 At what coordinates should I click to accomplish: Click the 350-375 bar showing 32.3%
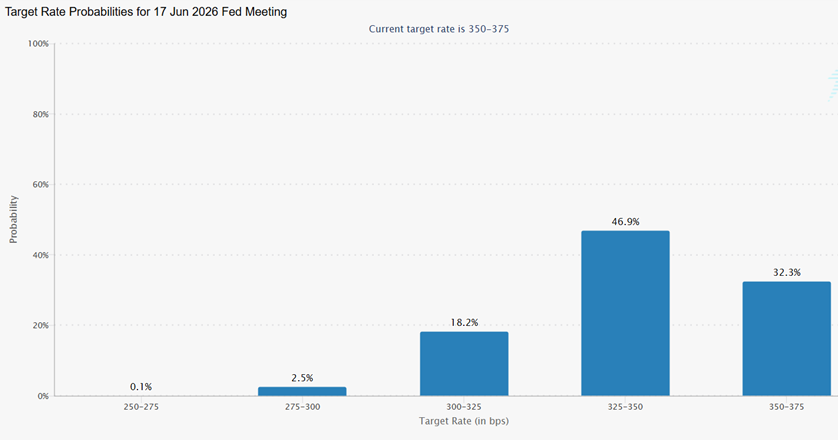(x=786, y=338)
